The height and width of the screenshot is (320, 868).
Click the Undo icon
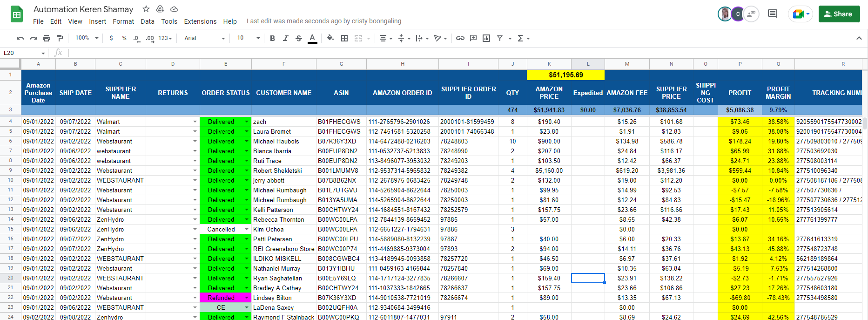click(x=20, y=38)
